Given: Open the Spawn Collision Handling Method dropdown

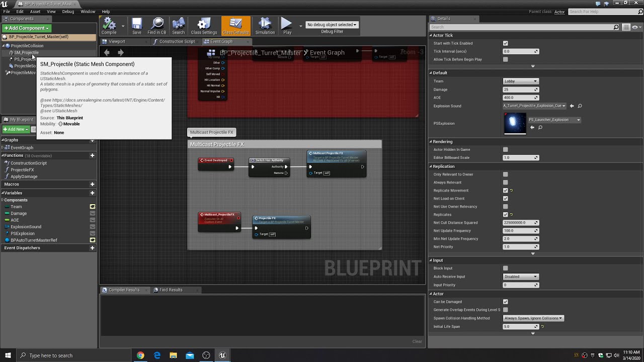Looking at the screenshot, I should click(533, 318).
